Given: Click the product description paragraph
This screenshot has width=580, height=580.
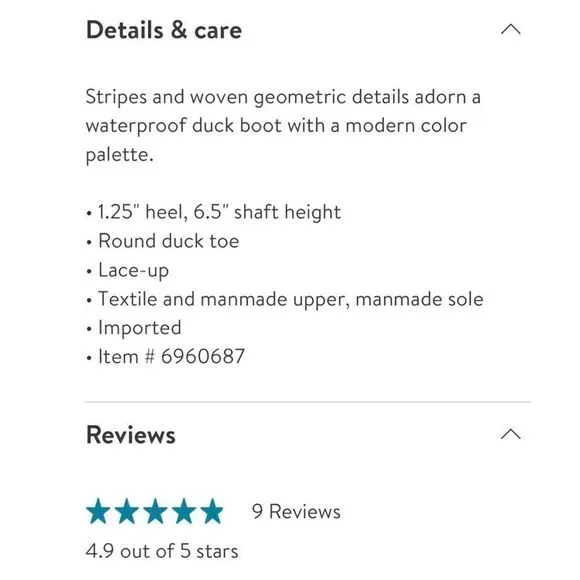Looking at the screenshot, I should tap(283, 126).
